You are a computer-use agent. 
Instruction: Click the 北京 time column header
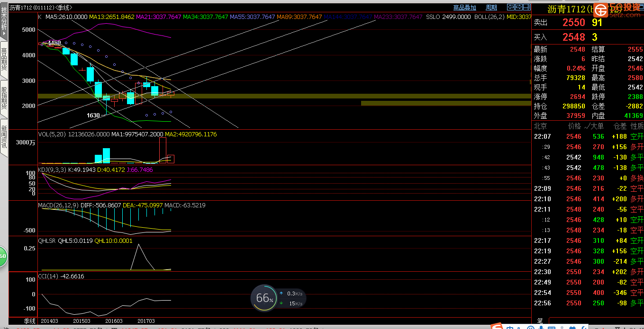pos(540,126)
